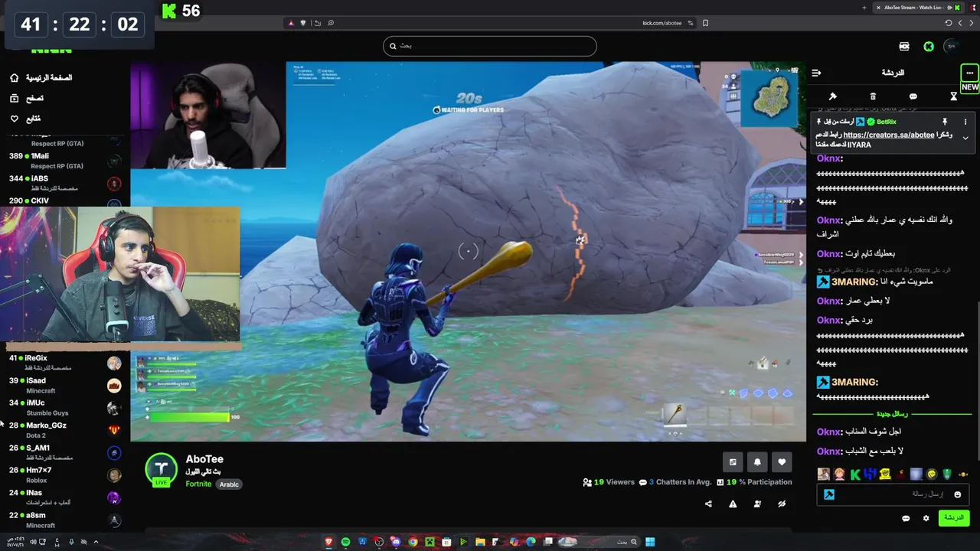Open the emoji picker in chat input
Screen dimensions: 980x551
957,494
